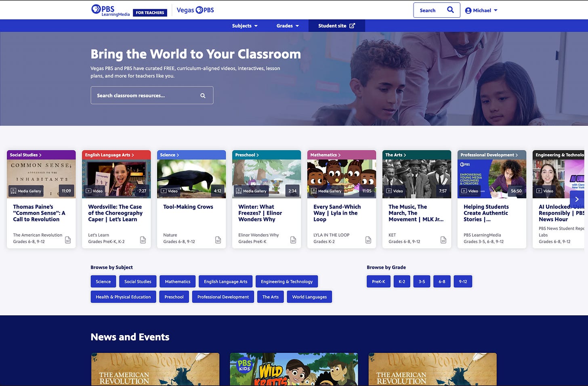This screenshot has height=386, width=588.
Task: Click the 9-12 grade pill
Action: (463, 281)
